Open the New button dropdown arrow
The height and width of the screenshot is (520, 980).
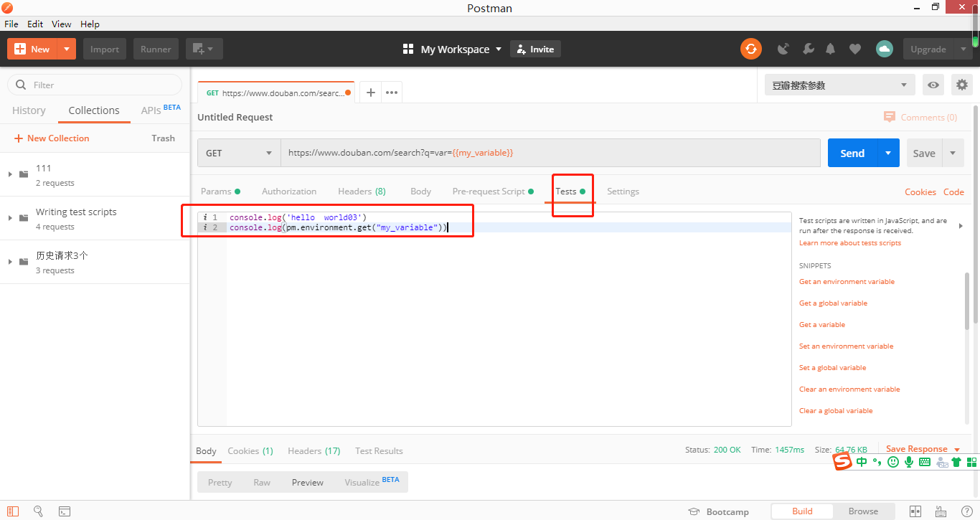point(67,49)
